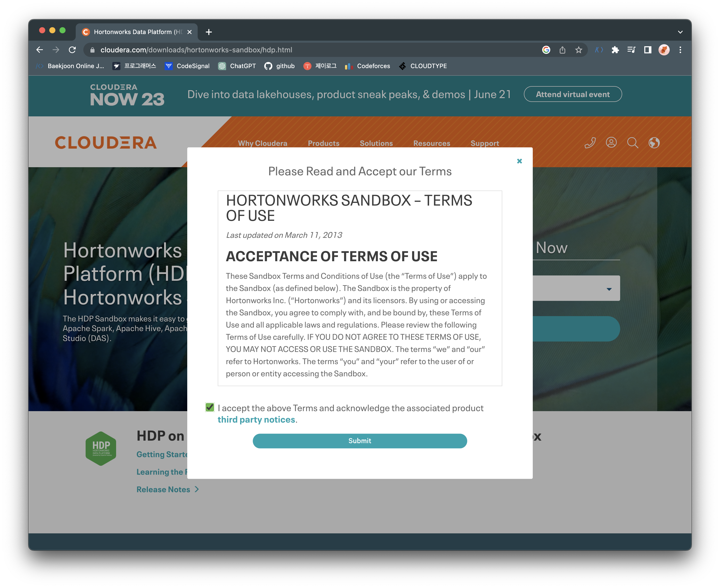This screenshot has height=588, width=720.
Task: Reload the Cloudera page
Action: tap(72, 50)
